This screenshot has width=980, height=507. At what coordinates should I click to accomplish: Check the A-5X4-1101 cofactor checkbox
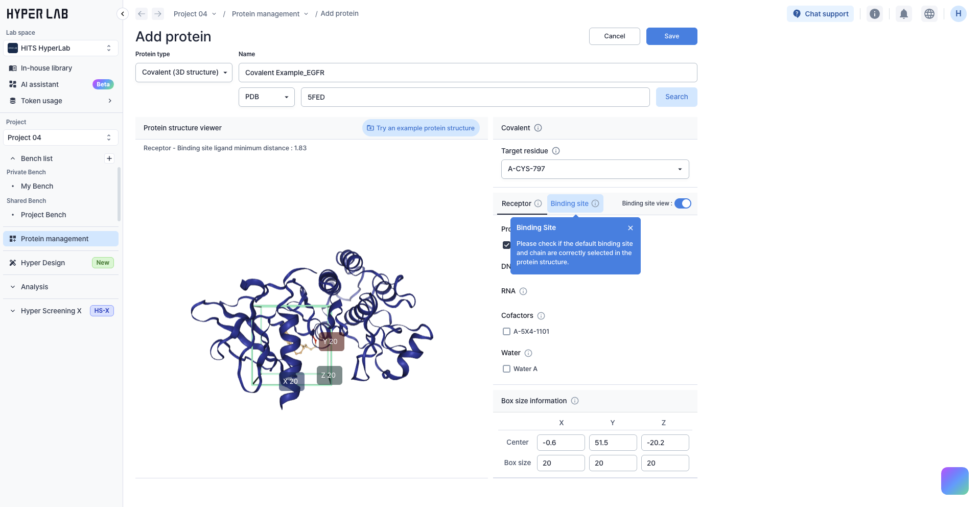506,332
